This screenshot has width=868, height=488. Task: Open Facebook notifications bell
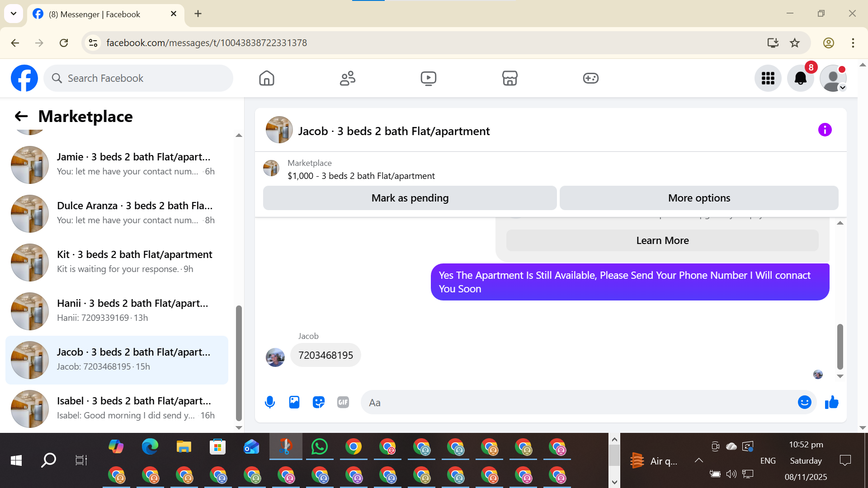[800, 78]
